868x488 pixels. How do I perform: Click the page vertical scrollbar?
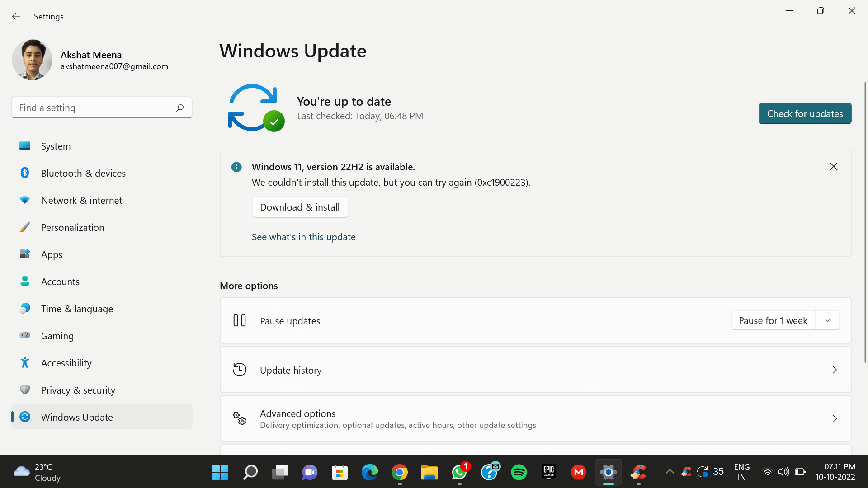click(x=865, y=221)
